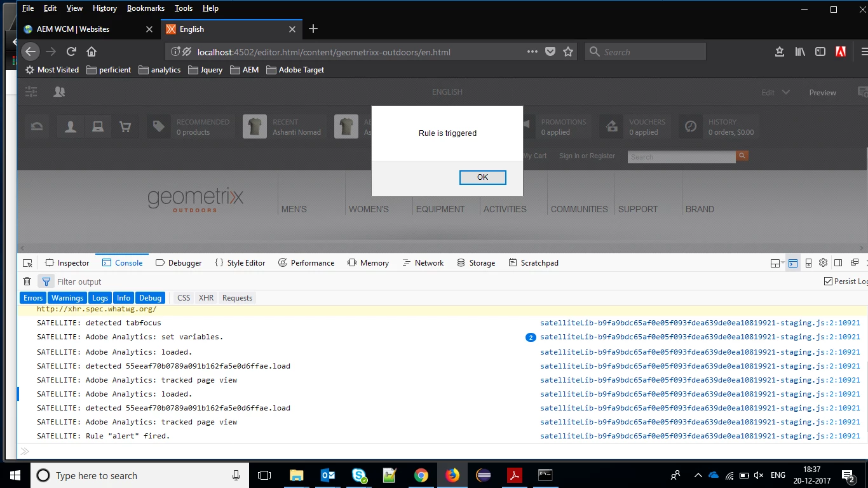Open Responsive Design Mode phone icon
The height and width of the screenshot is (488, 868).
[x=808, y=263]
